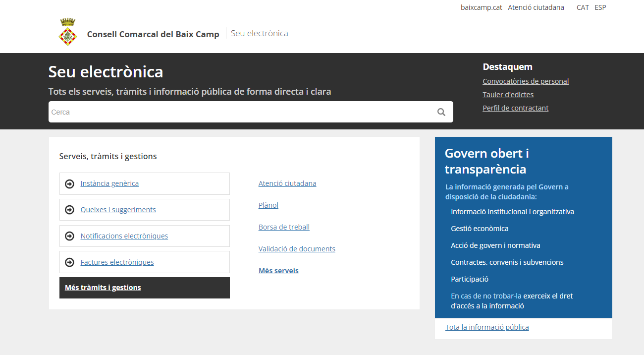
Task: Switch language to CAT
Action: [583, 7]
